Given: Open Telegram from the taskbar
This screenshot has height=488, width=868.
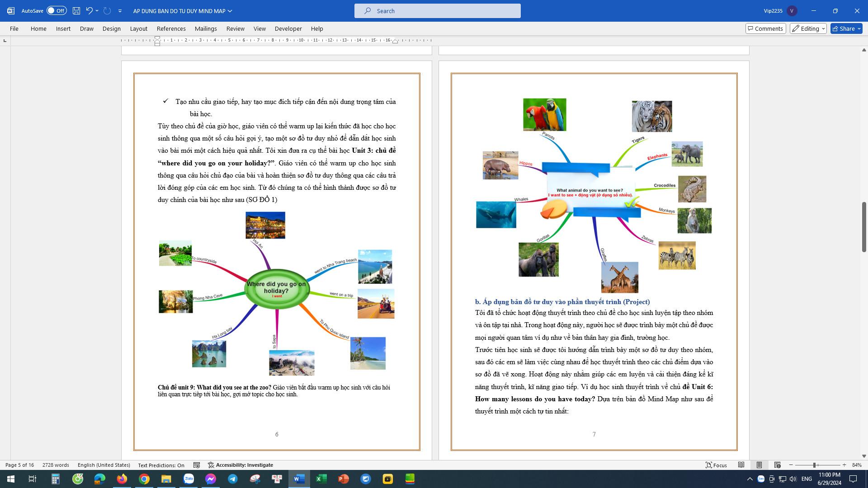Looking at the screenshot, I should point(233,479).
